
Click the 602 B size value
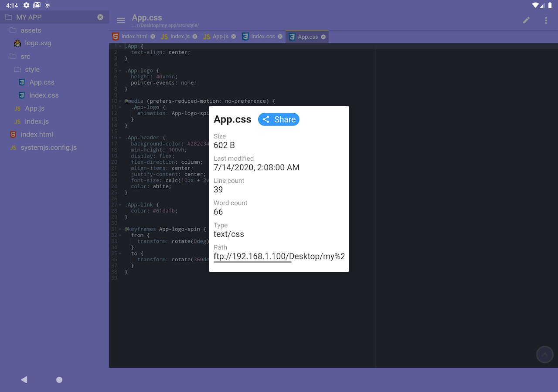tap(224, 145)
